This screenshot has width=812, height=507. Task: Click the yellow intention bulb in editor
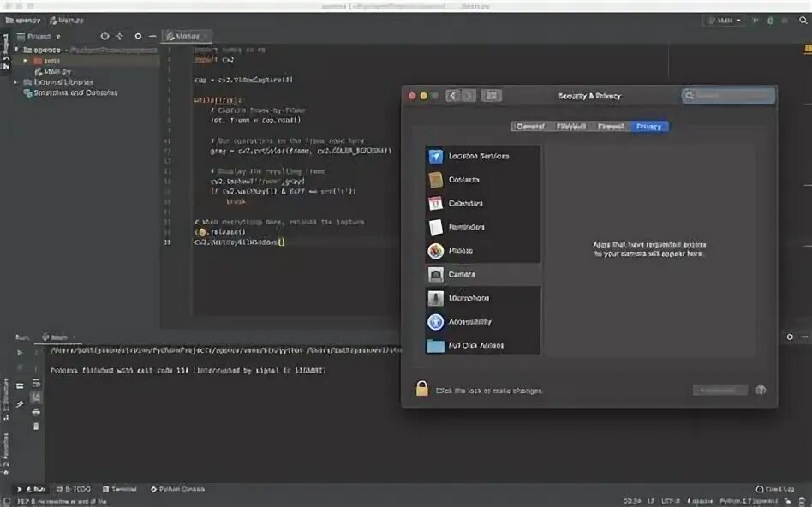coord(202,232)
